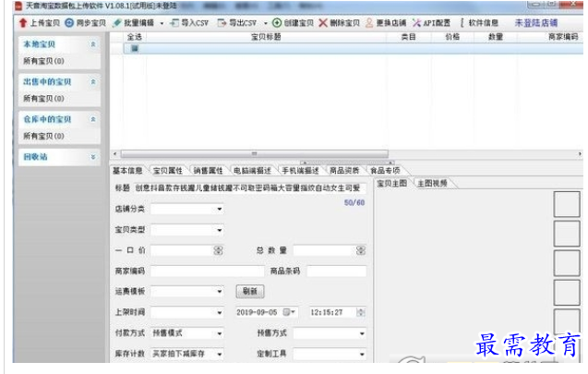Click the 一口价 spinner control
Image resolution: width=588 pixels, height=374 pixels.
point(218,250)
